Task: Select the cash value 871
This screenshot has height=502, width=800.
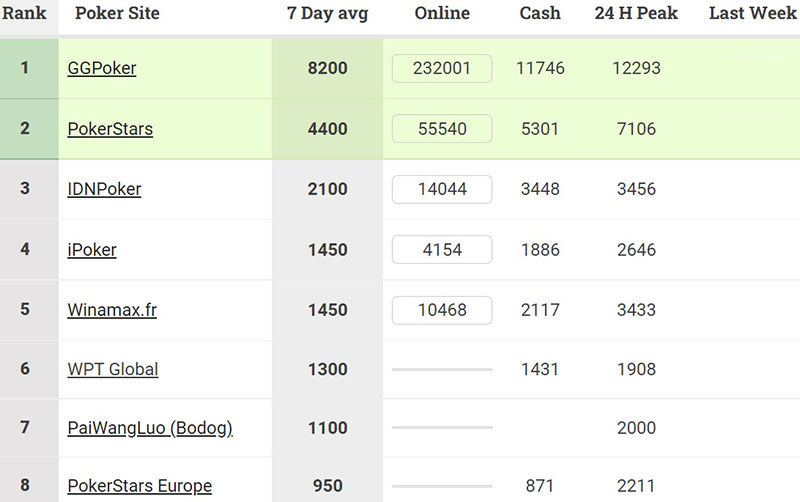Action: coord(540,485)
